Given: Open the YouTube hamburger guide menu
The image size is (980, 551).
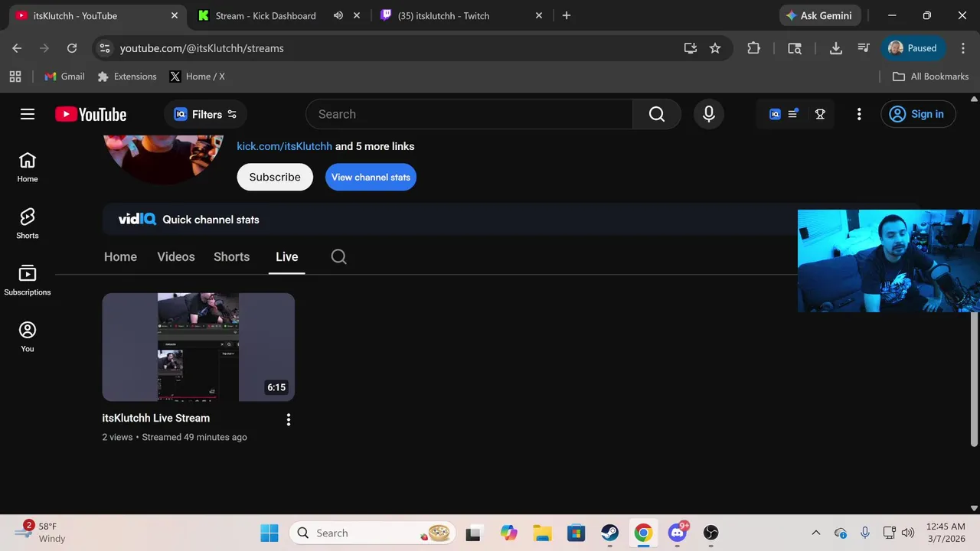Looking at the screenshot, I should tap(28, 114).
